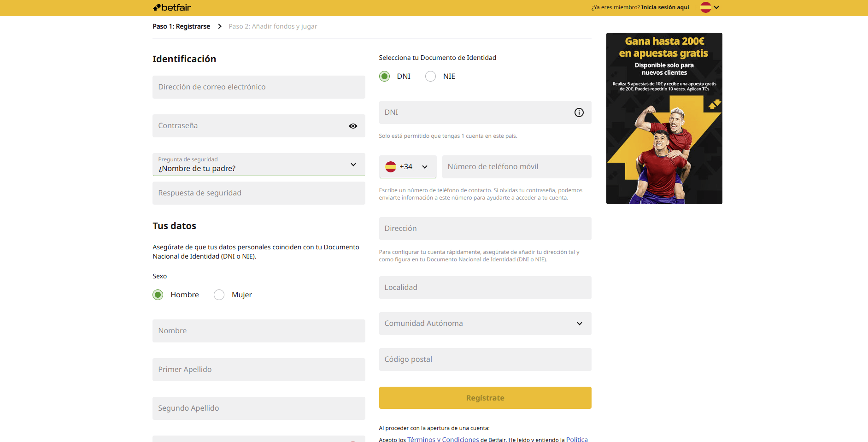Image resolution: width=868 pixels, height=442 pixels.
Task: Select the DNI radio button
Action: pos(384,76)
